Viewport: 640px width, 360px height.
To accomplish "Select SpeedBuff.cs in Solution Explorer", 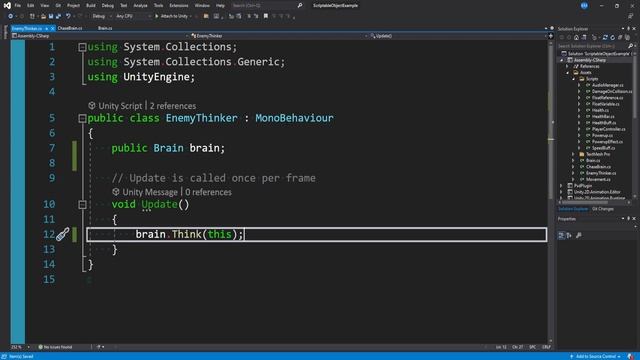I will tap(603, 148).
